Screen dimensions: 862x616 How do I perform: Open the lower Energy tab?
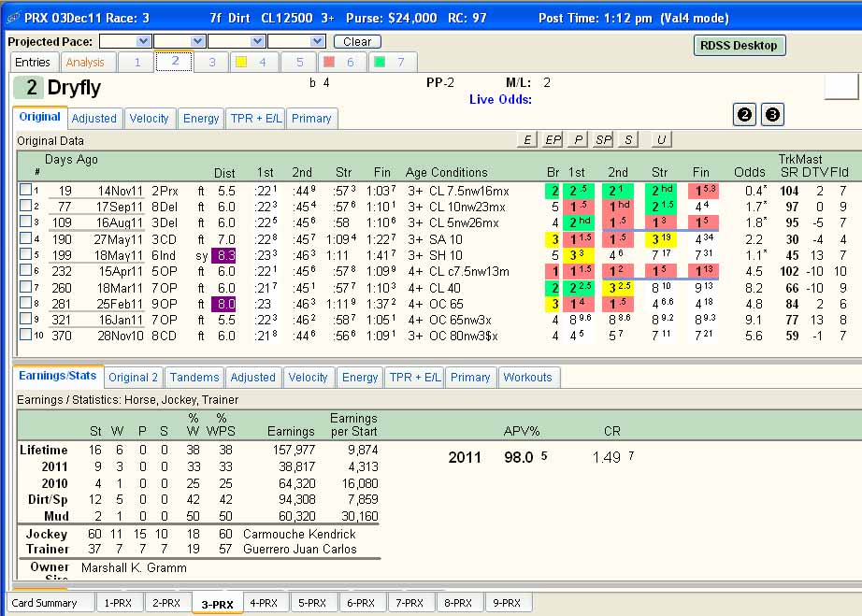(360, 377)
